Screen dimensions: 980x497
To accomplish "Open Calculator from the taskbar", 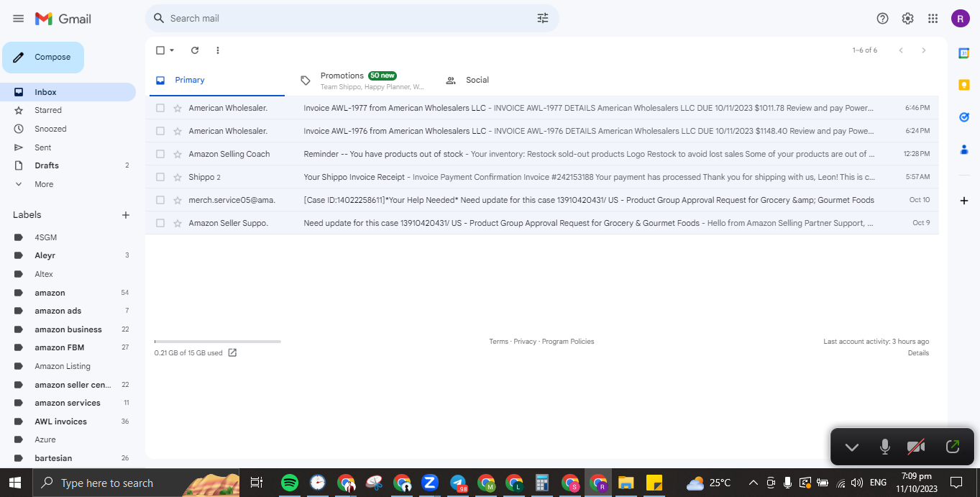I will [x=542, y=483].
